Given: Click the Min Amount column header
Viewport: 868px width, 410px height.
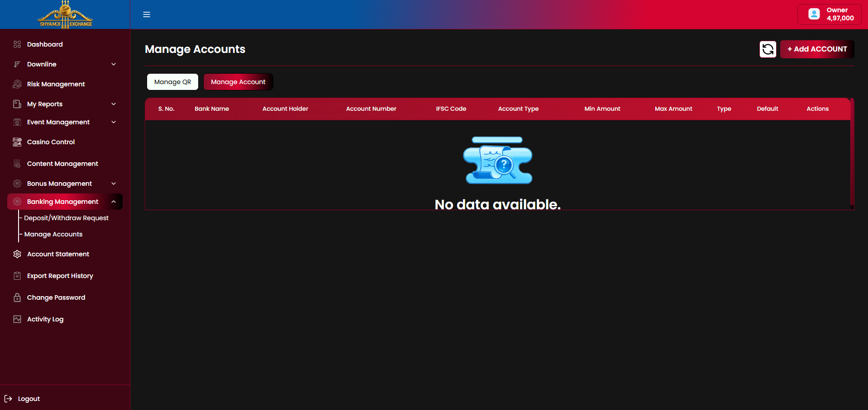Looking at the screenshot, I should pos(602,109).
